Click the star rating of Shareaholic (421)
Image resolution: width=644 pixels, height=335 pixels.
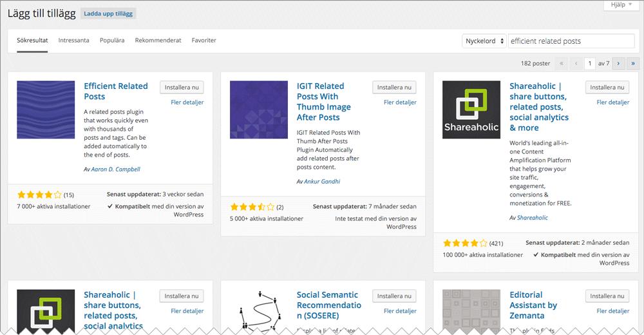click(x=465, y=244)
